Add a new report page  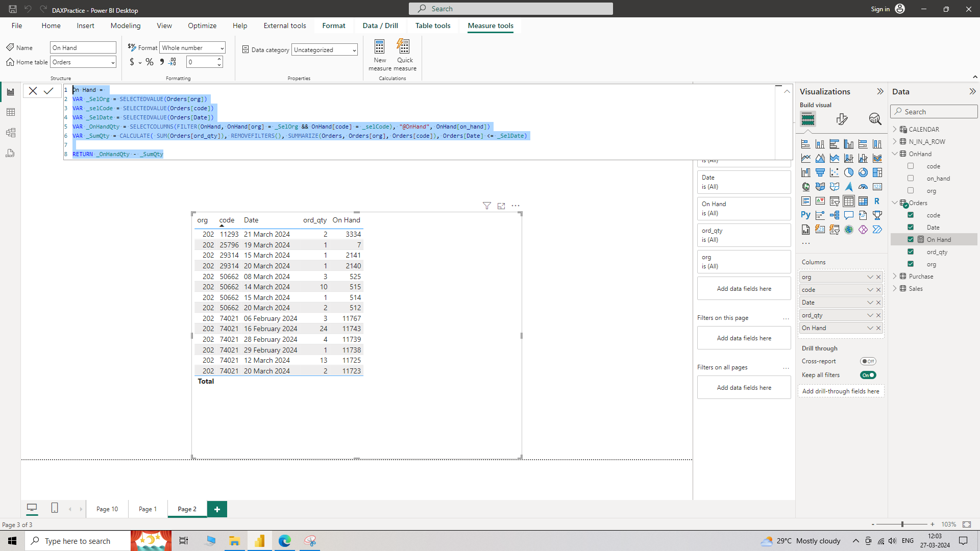coord(217,509)
